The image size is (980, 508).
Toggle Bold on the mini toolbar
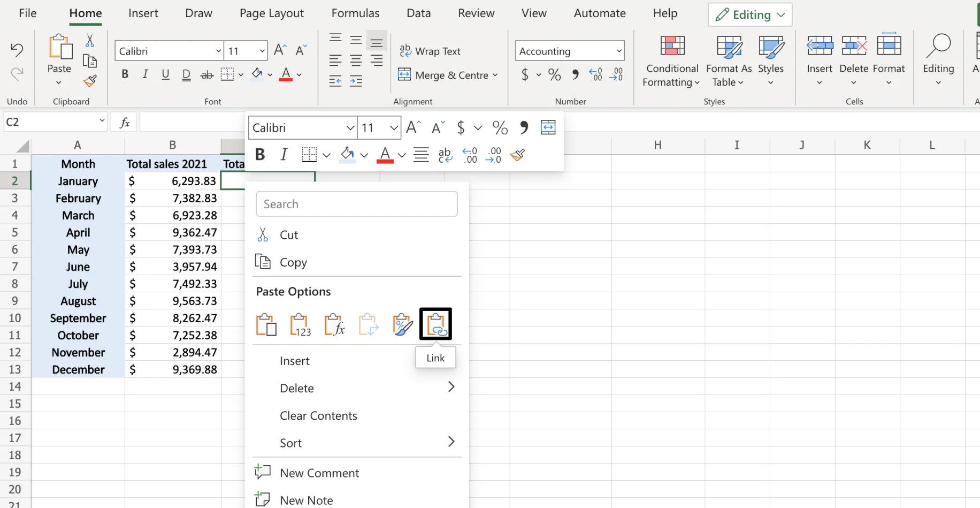259,154
